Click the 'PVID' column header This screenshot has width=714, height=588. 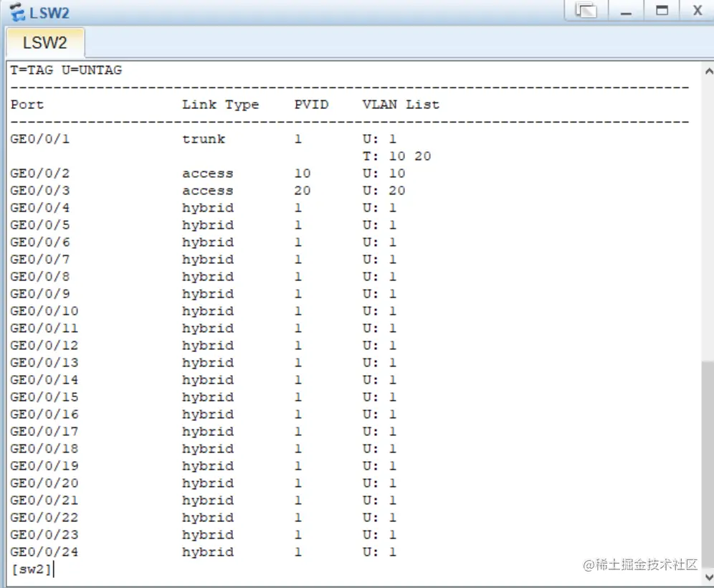click(311, 104)
